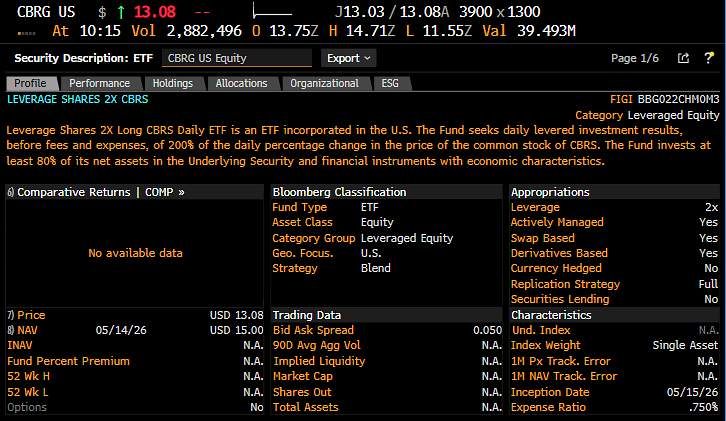Click the Appropriations section header
Viewport: 726px width, 421px height.
point(614,192)
